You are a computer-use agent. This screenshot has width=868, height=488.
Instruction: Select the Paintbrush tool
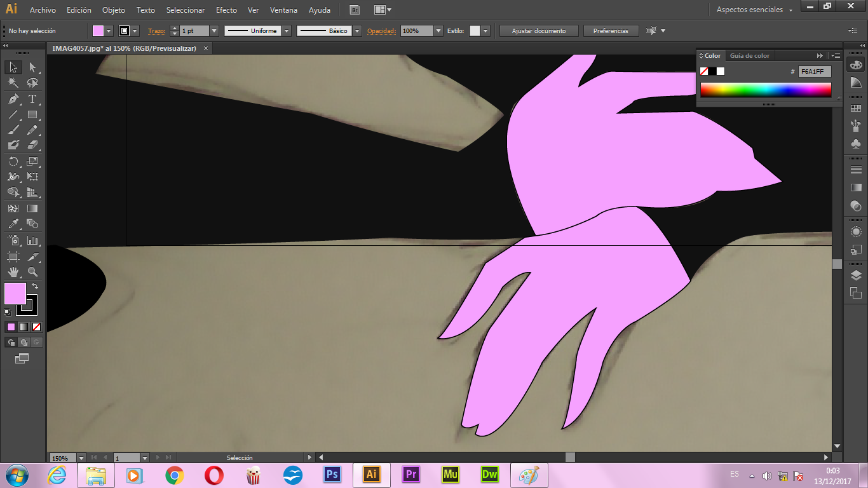pos(13,130)
